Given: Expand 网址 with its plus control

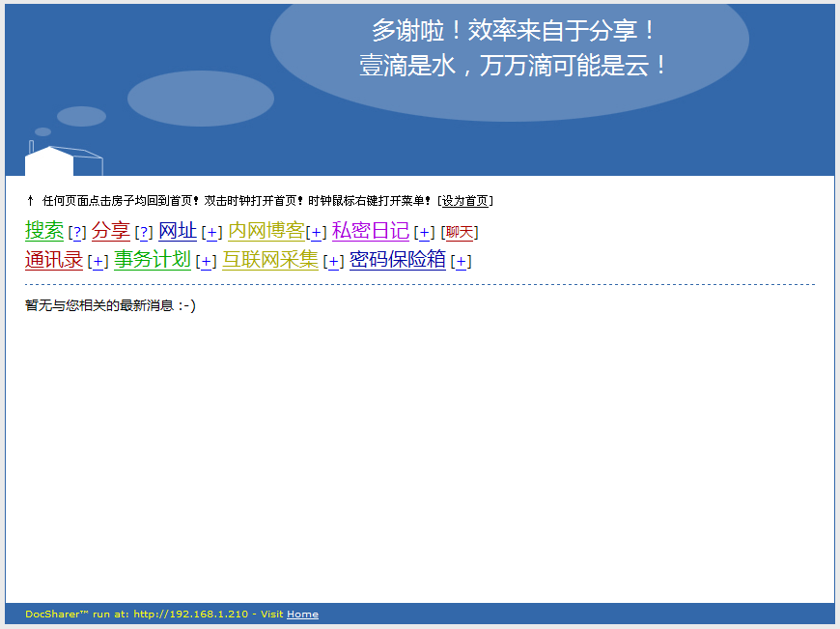Looking at the screenshot, I should click(210, 231).
